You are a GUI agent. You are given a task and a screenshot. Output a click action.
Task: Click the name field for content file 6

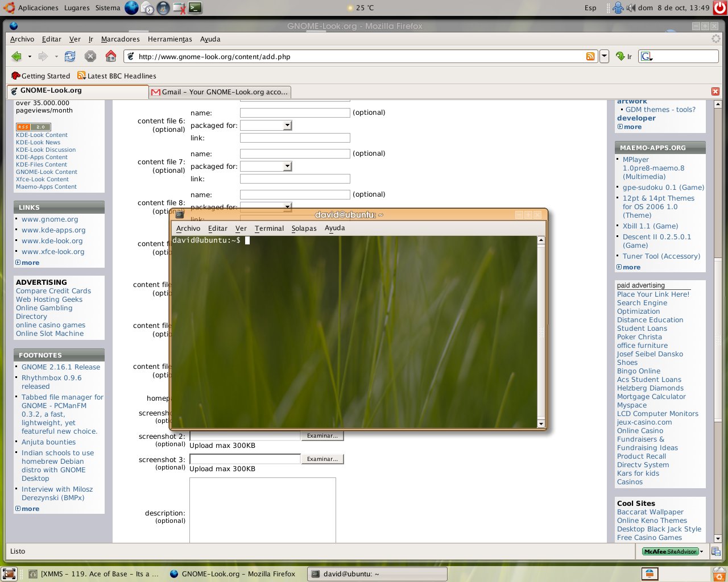point(295,113)
